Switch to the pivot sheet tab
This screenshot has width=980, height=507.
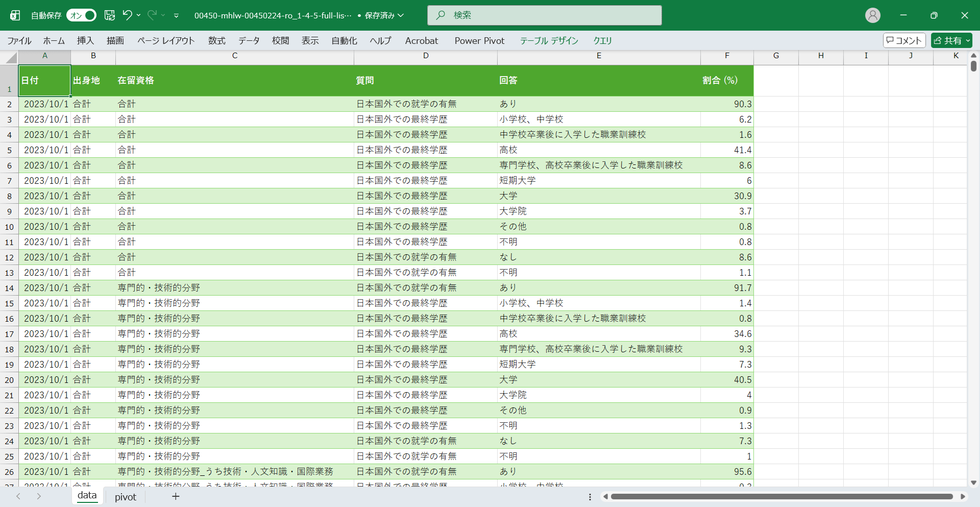point(125,497)
